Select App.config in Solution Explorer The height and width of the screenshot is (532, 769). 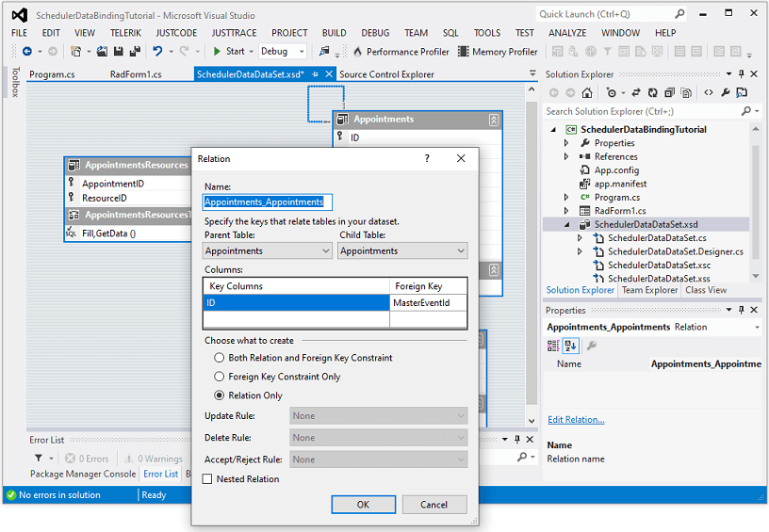616,170
